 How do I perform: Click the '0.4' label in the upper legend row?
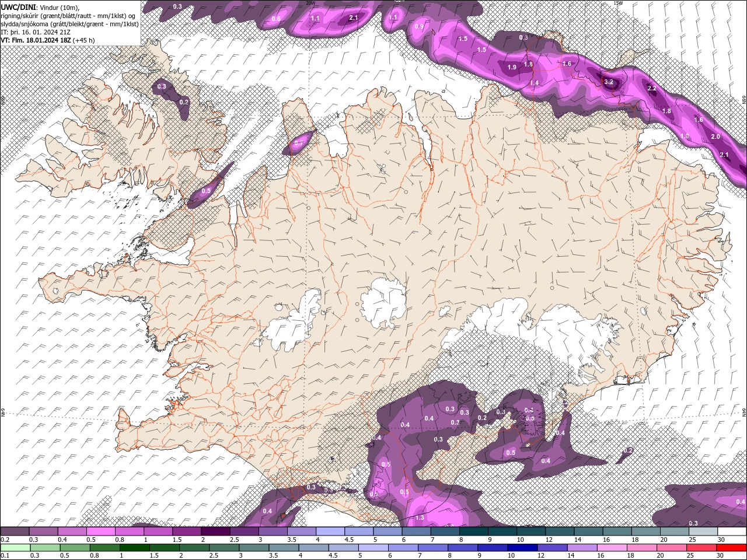coord(62,540)
